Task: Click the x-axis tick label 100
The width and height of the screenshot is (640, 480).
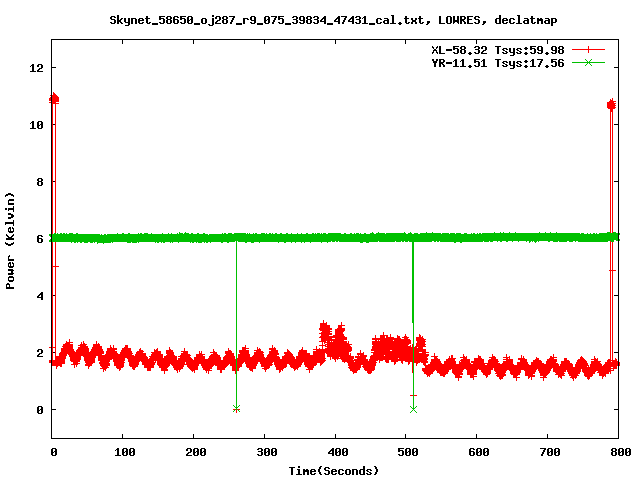Action: pos(124,452)
